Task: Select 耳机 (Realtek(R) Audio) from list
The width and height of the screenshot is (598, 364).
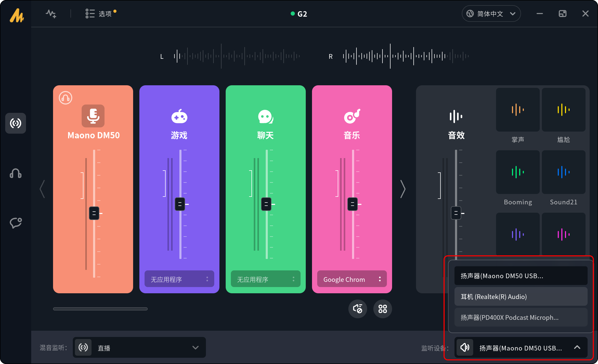Action: (x=521, y=297)
